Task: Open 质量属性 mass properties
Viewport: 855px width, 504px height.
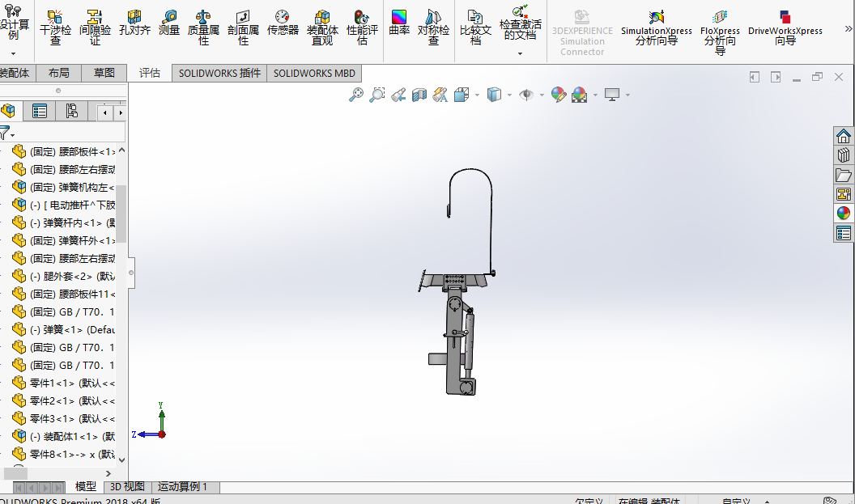Action: 203,28
